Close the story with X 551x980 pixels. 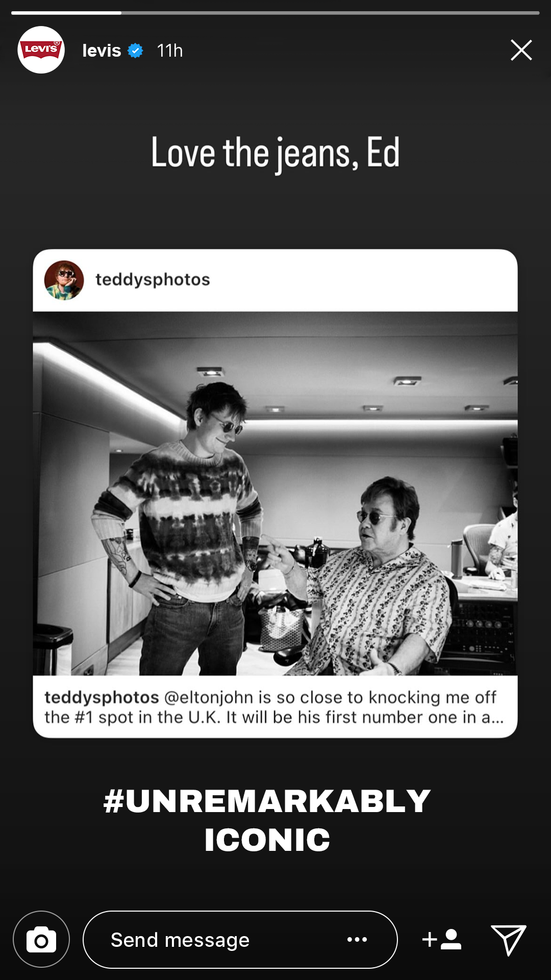(x=521, y=50)
